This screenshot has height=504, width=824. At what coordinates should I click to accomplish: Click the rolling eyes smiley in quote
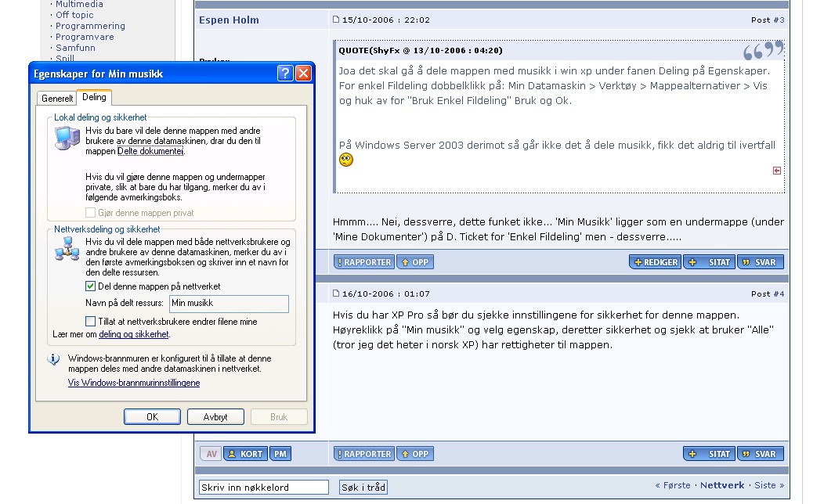(x=346, y=160)
